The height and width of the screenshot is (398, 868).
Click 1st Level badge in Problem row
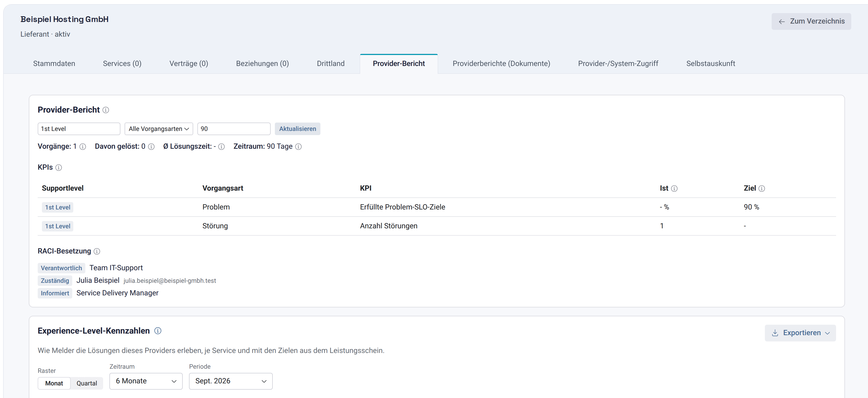(x=58, y=207)
